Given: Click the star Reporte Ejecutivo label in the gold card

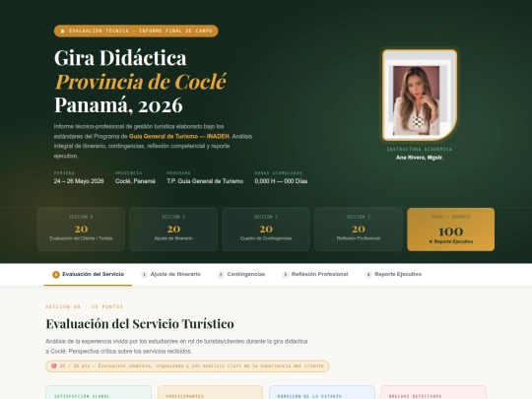Looking at the screenshot, I should point(450,241).
